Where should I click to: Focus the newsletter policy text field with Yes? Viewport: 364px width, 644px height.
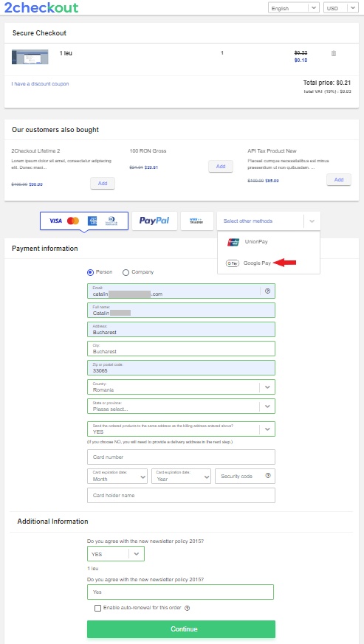180,592
